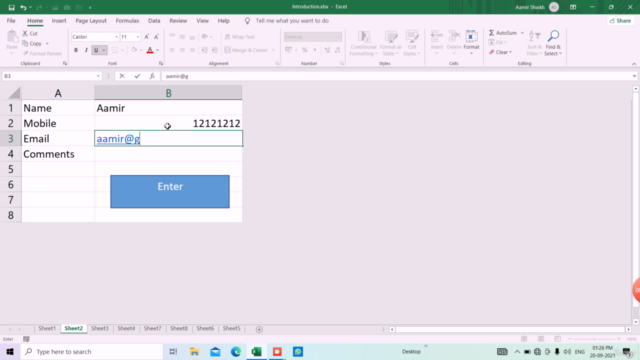Click the Select All corner triangle
The image size is (640, 360).
[x=14, y=93]
